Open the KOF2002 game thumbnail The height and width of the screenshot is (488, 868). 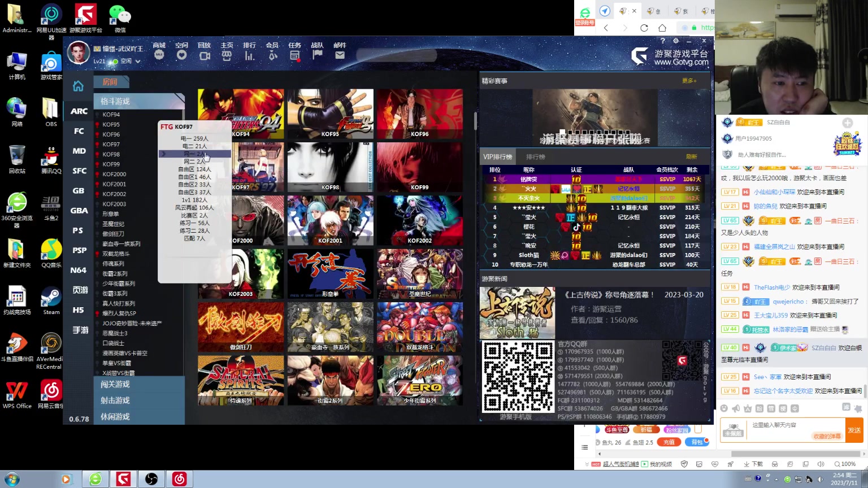pos(420,220)
